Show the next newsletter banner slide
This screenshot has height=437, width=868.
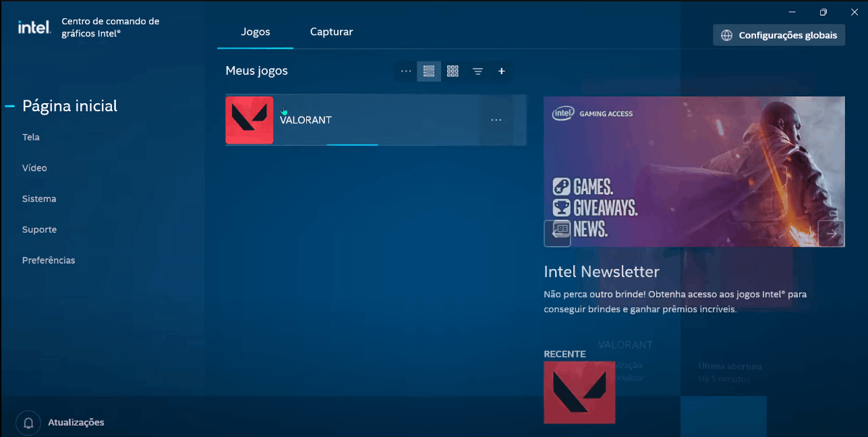831,233
